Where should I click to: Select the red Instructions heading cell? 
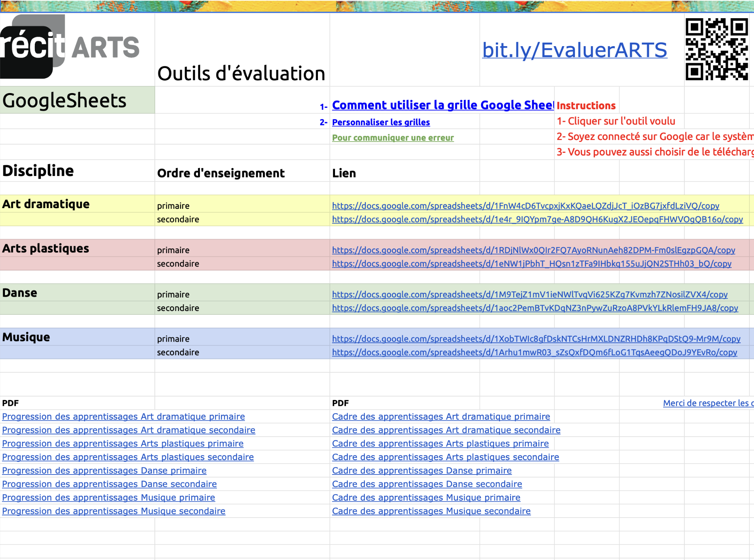(587, 100)
